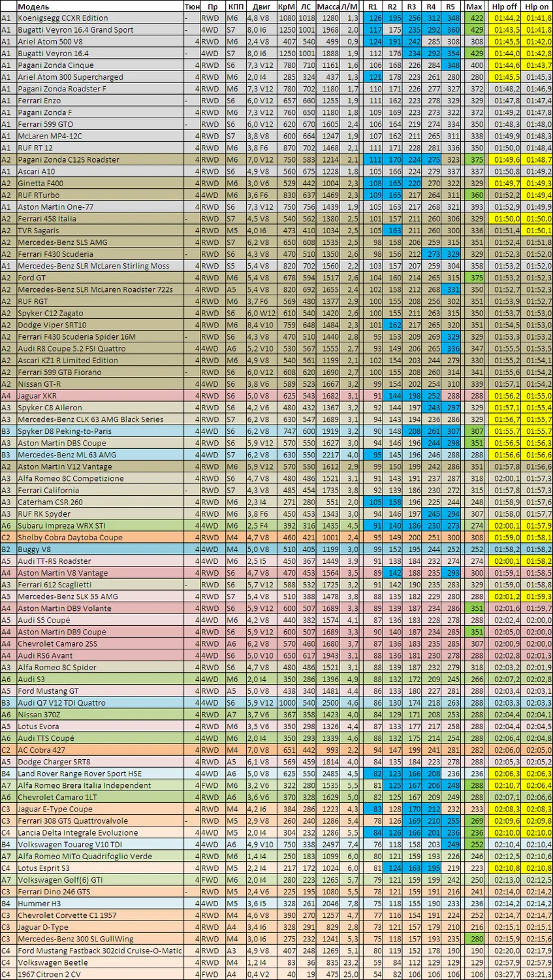Click the 'Nissan GT-R' model cell
The width and height of the screenshot is (553, 980).
pyautogui.click(x=99, y=384)
